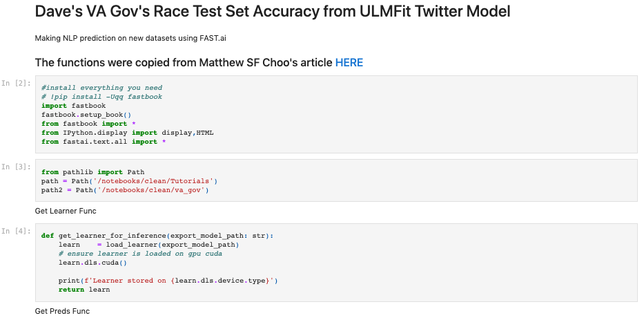Click the 'Get Preds Func' markdown text
Screen dimensions: 644x320
62,311
